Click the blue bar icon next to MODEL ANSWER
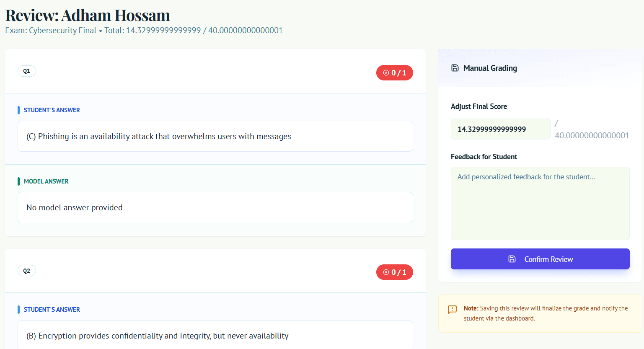The height and width of the screenshot is (349, 644). pos(19,181)
